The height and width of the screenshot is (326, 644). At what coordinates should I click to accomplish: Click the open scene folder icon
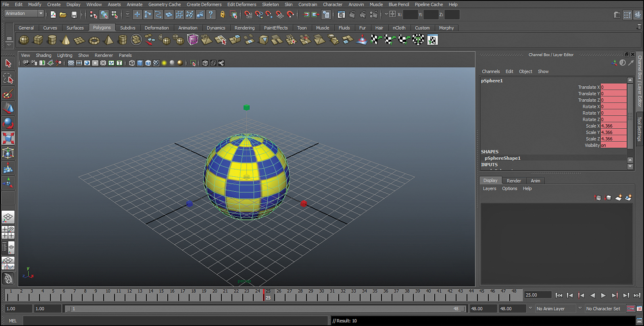tap(63, 15)
